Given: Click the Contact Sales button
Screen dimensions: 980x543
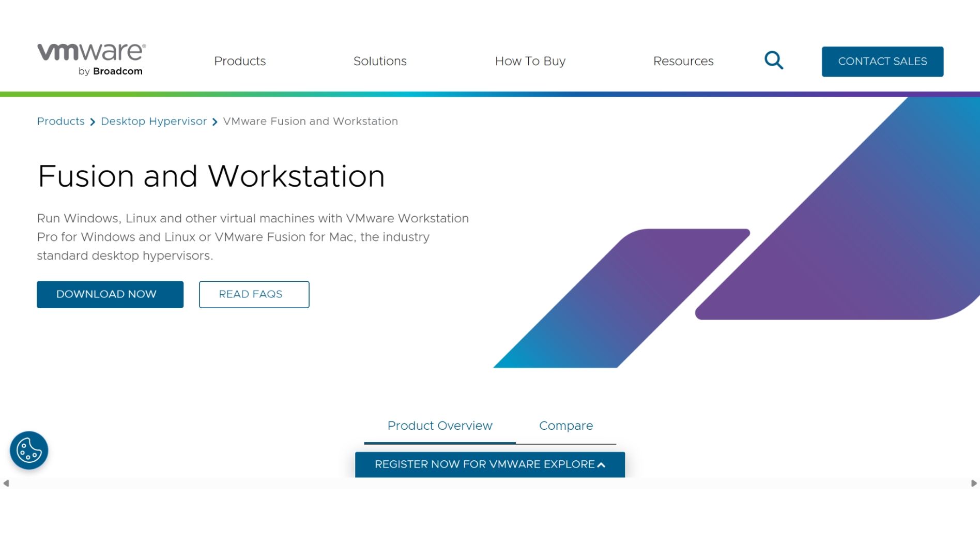Looking at the screenshot, I should [882, 62].
